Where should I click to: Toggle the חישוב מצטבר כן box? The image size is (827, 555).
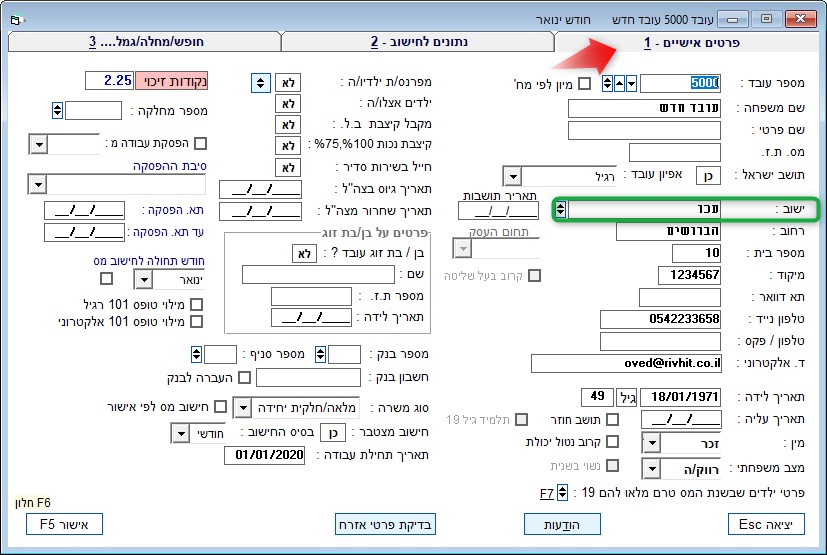tap(333, 433)
